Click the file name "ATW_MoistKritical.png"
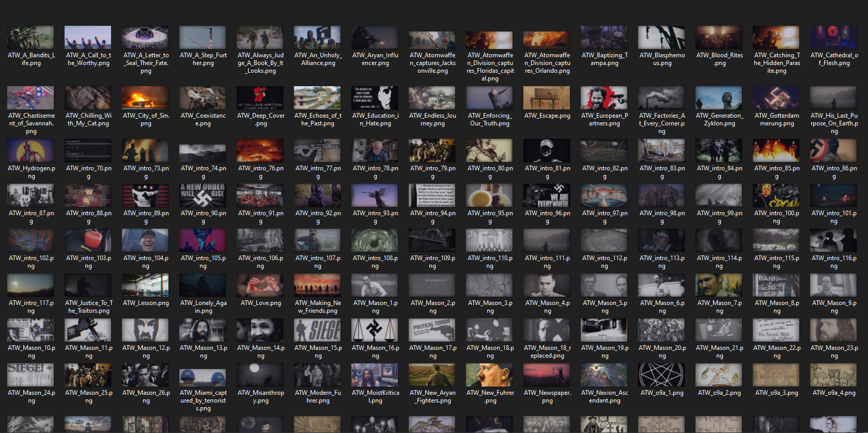The width and height of the screenshot is (868, 433). (375, 397)
